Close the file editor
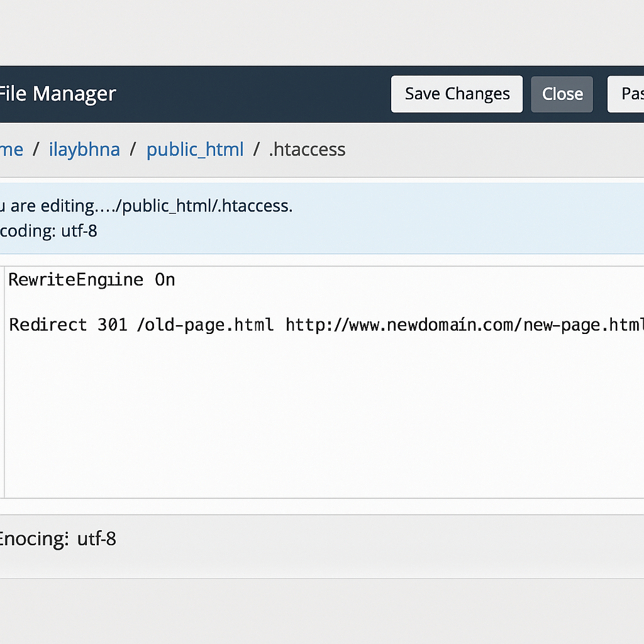 pyautogui.click(x=562, y=94)
